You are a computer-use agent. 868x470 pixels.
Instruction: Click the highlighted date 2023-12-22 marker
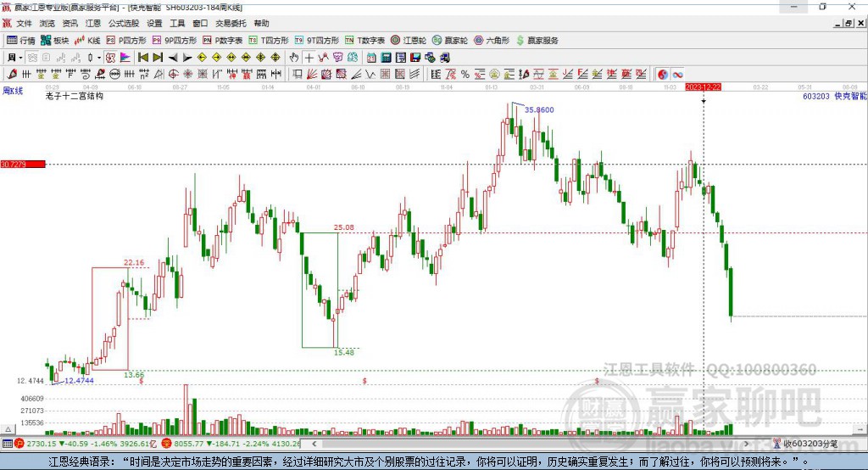703,87
